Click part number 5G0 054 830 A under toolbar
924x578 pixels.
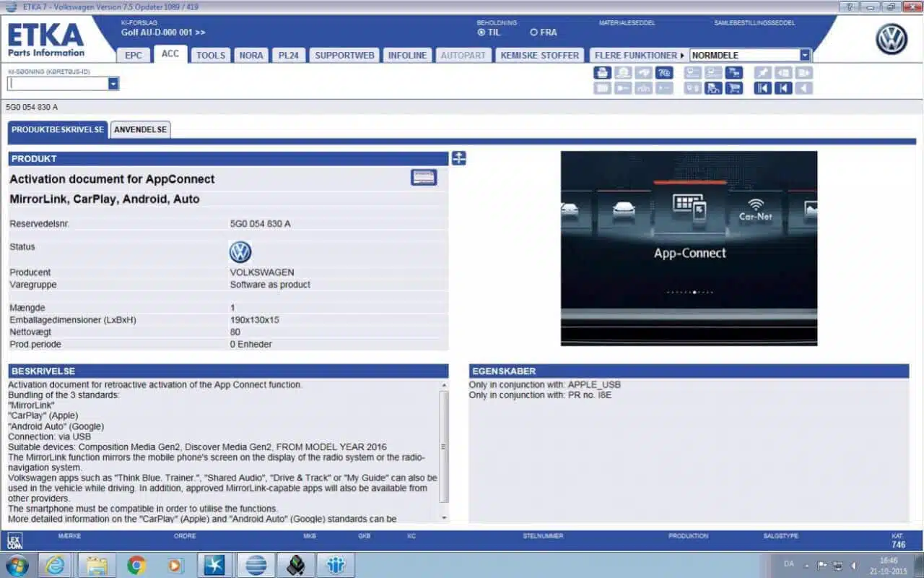click(x=32, y=107)
